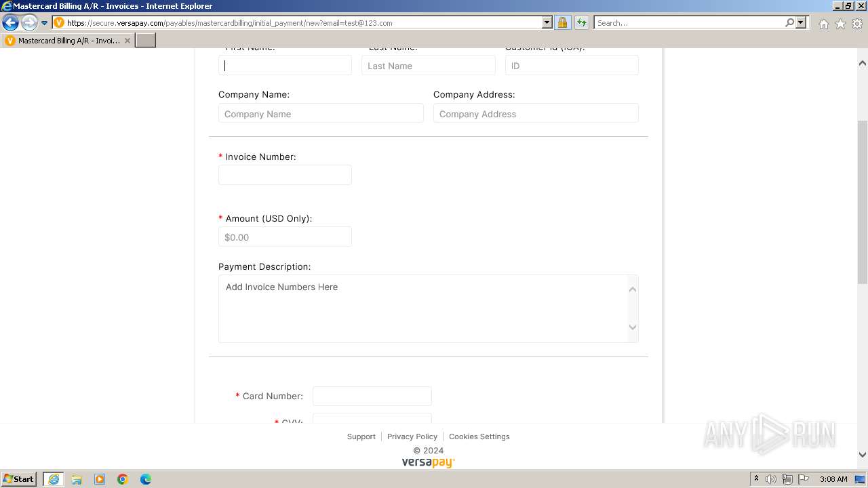This screenshot has width=868, height=488.
Task: Click the page scrollbar up arrow
Action: (863, 63)
